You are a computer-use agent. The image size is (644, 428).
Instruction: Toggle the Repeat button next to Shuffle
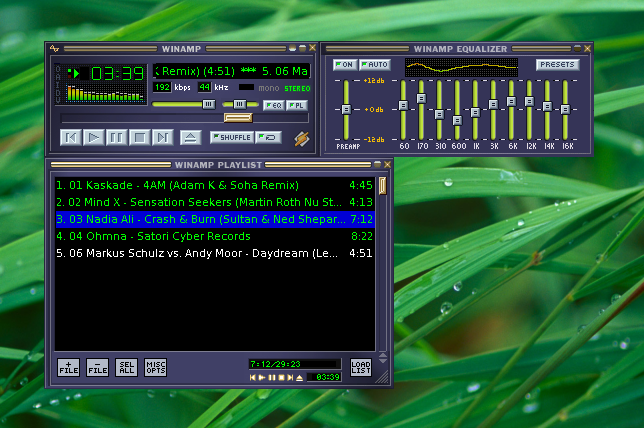pyautogui.click(x=268, y=137)
